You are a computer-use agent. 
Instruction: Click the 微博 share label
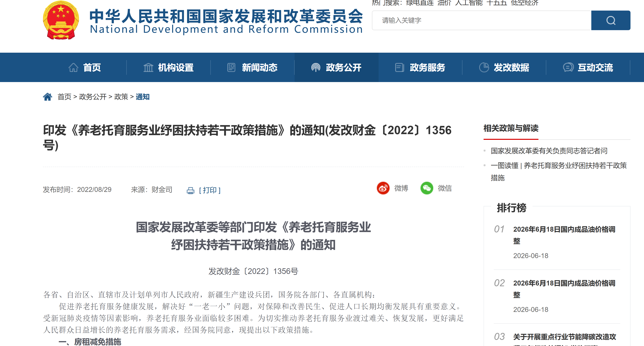pyautogui.click(x=401, y=188)
